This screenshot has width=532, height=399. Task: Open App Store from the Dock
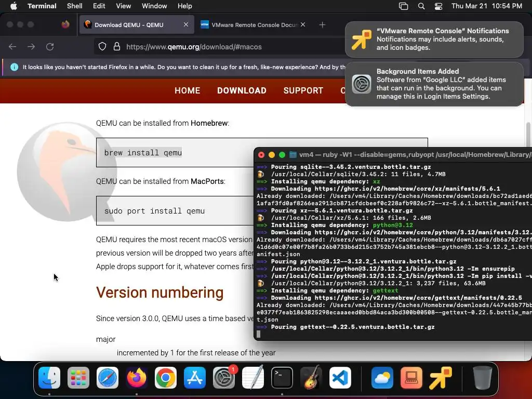click(195, 378)
